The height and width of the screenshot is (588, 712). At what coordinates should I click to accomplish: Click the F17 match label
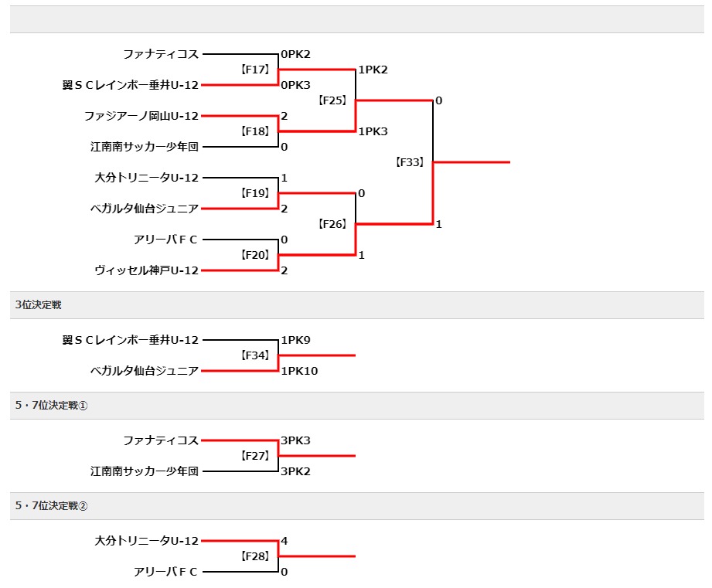tap(255, 70)
